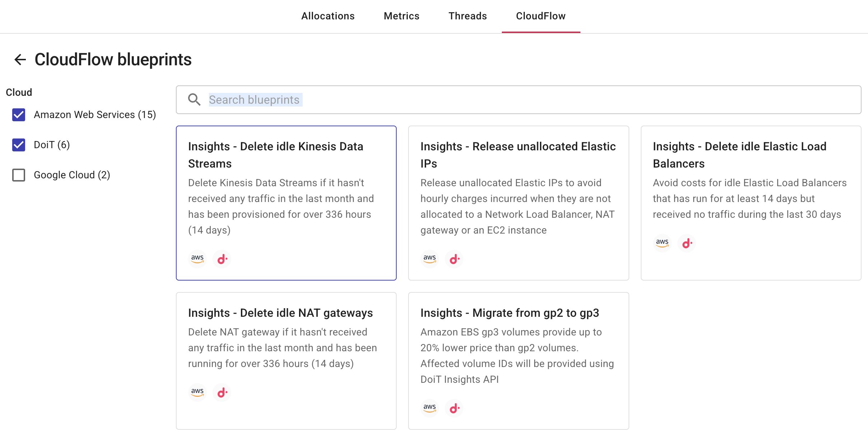Click AWS icon on Kinesis Data Streams card

[x=197, y=259]
